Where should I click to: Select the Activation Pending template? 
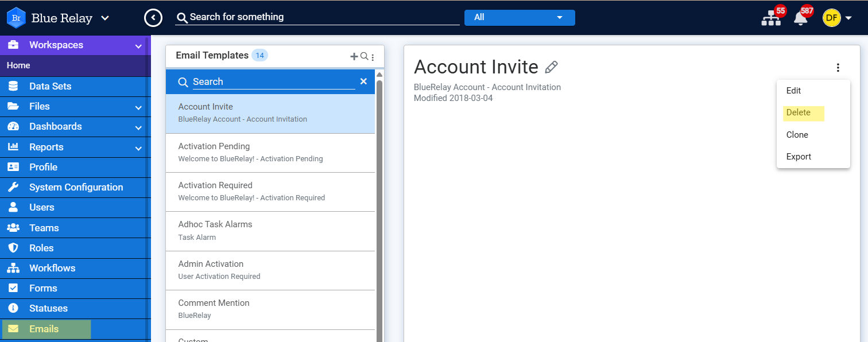[270, 153]
